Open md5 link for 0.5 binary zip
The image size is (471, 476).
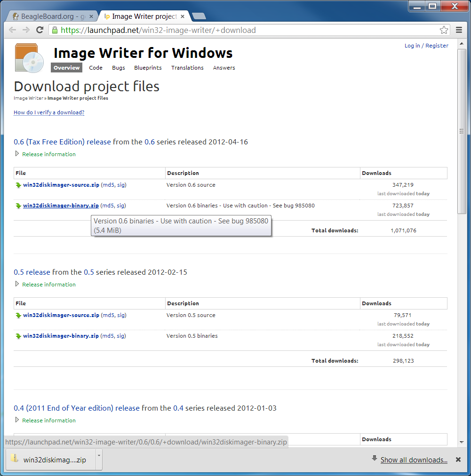pos(107,336)
